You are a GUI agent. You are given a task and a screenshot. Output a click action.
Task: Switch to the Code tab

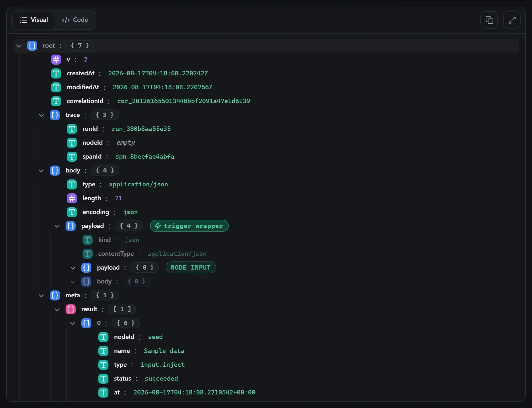point(75,20)
